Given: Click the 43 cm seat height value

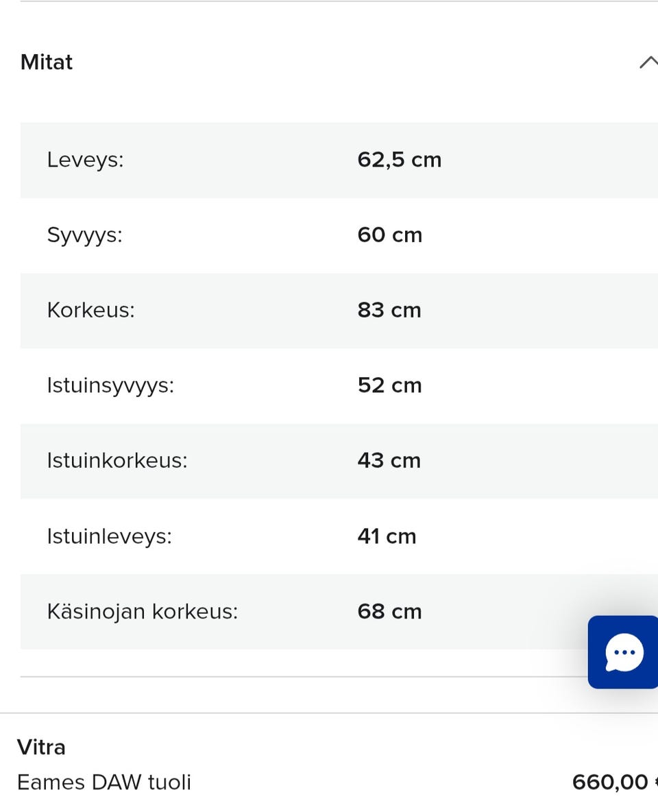Looking at the screenshot, I should point(389,460).
